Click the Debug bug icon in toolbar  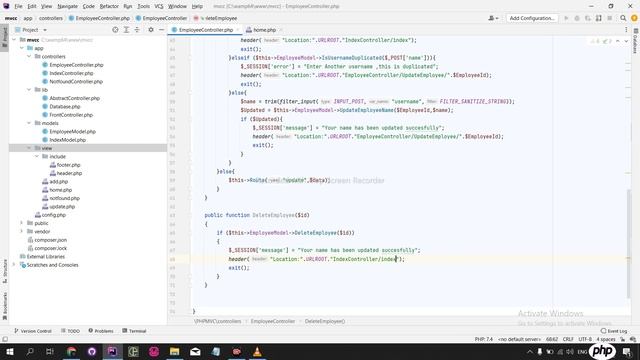click(x=577, y=18)
